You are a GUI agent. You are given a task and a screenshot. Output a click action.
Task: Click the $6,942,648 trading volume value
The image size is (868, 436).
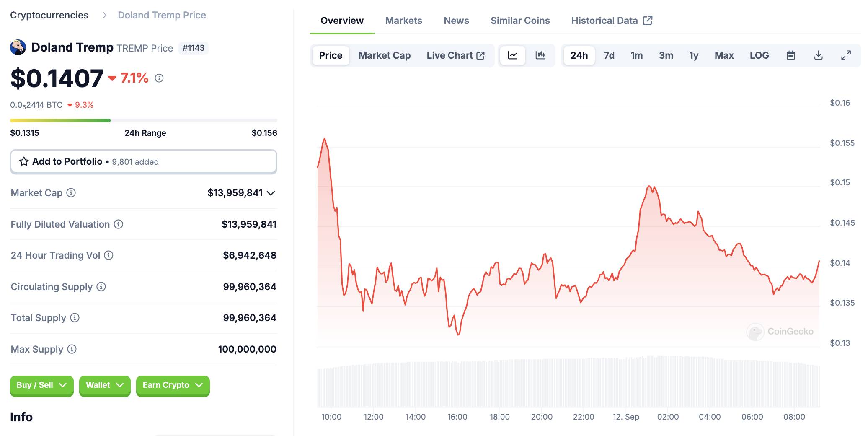(x=250, y=255)
